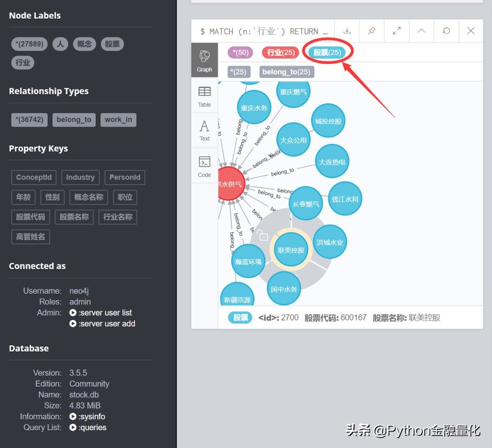This screenshot has height=448, width=492.
Task: Click the belong_to relationship type in sidebar
Action: click(x=74, y=119)
